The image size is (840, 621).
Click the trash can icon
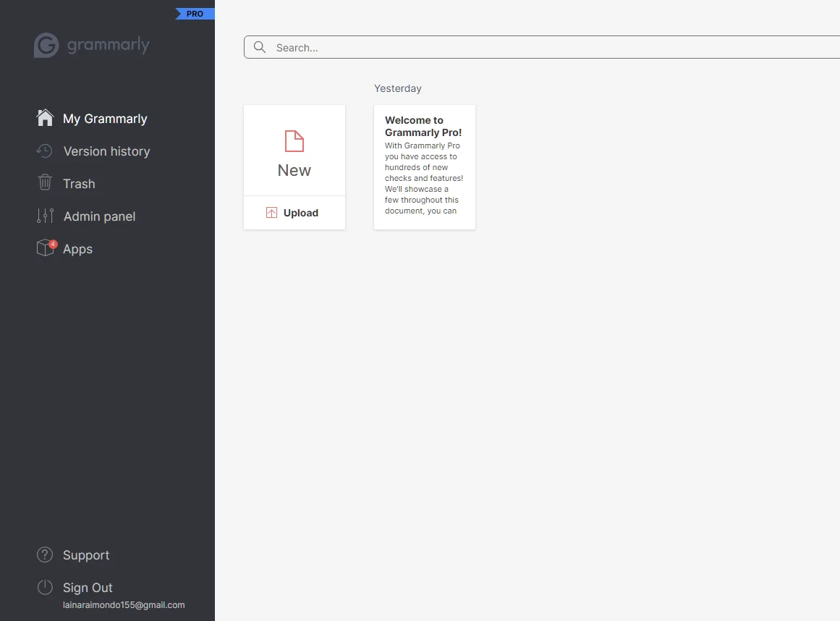click(45, 182)
